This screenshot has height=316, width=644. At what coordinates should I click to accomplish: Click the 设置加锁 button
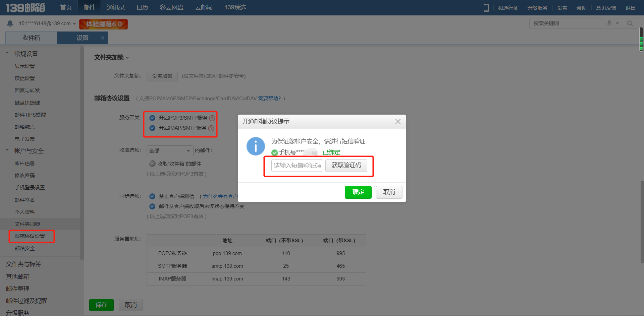coord(162,76)
